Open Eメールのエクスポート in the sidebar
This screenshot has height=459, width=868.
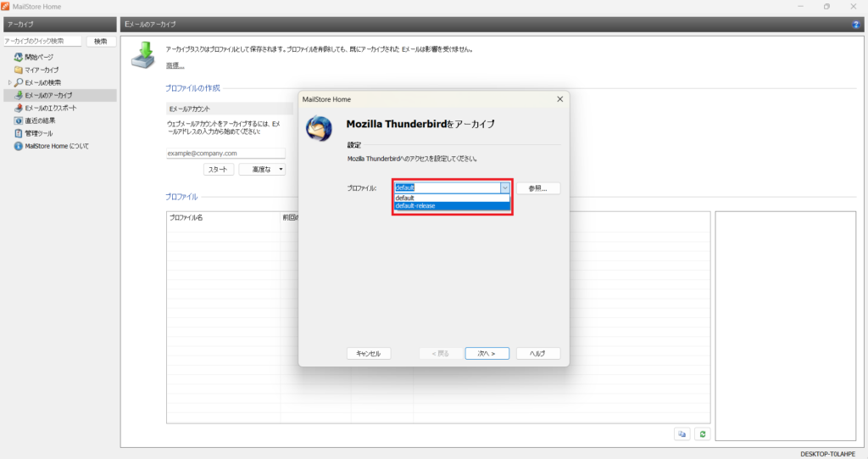pos(50,108)
